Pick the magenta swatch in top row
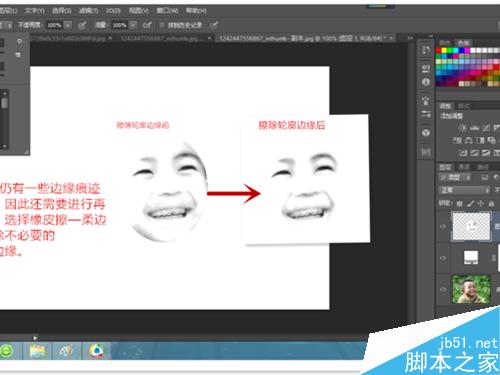This screenshot has width=500, height=375. (467, 51)
